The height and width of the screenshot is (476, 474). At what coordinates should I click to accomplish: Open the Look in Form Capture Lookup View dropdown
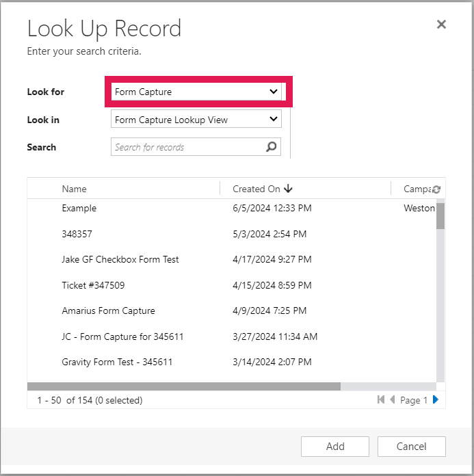click(x=196, y=119)
